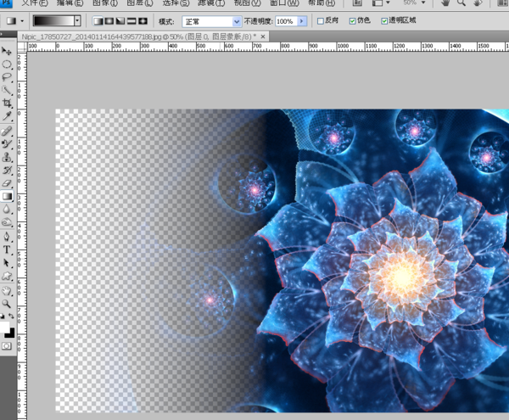Click Hand tool icon in application bar
Viewport: 509px width, 420px height.
[445, 3]
